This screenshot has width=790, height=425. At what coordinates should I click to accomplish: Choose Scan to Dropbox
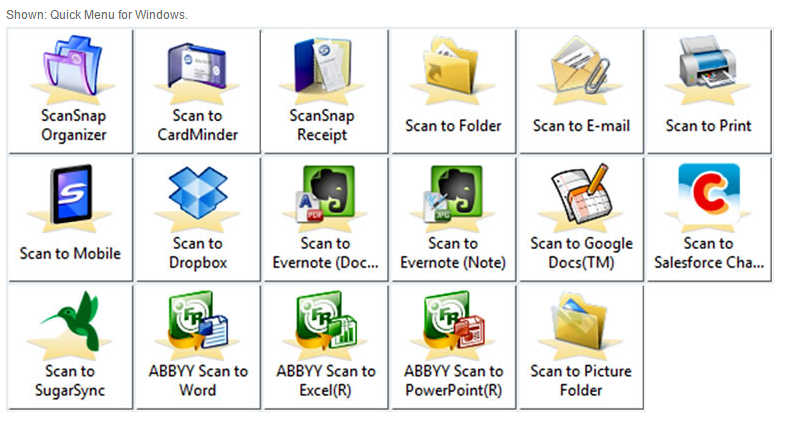(x=197, y=218)
